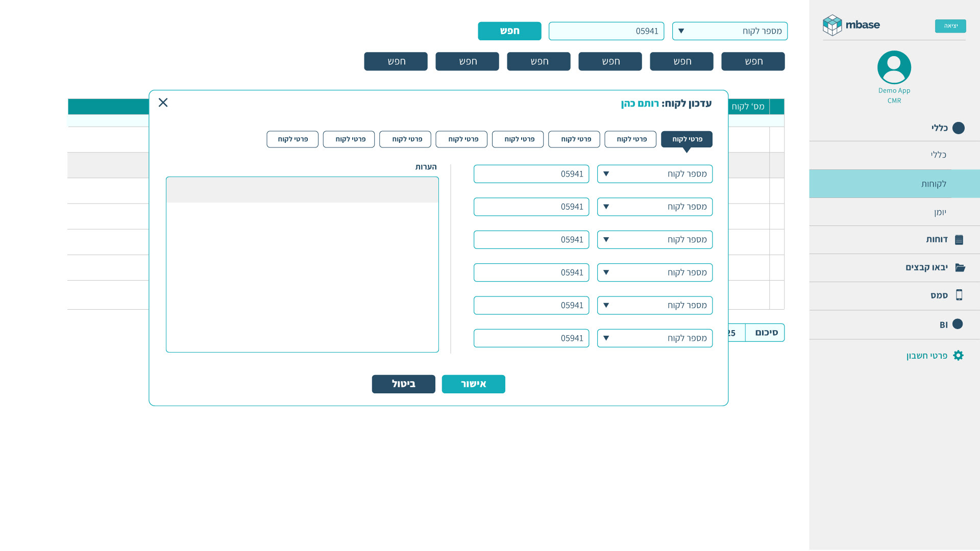
Task: Switch to the leftmost tab in dialog
Action: 292,139
